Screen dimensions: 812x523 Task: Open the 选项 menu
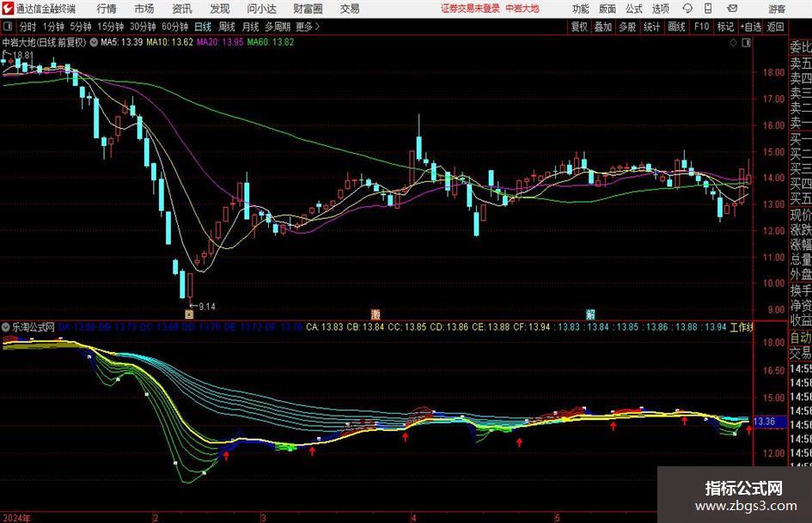point(660,9)
